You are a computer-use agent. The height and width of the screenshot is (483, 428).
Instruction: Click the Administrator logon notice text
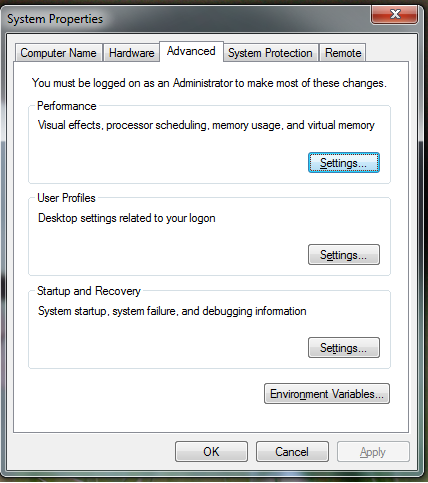click(209, 83)
